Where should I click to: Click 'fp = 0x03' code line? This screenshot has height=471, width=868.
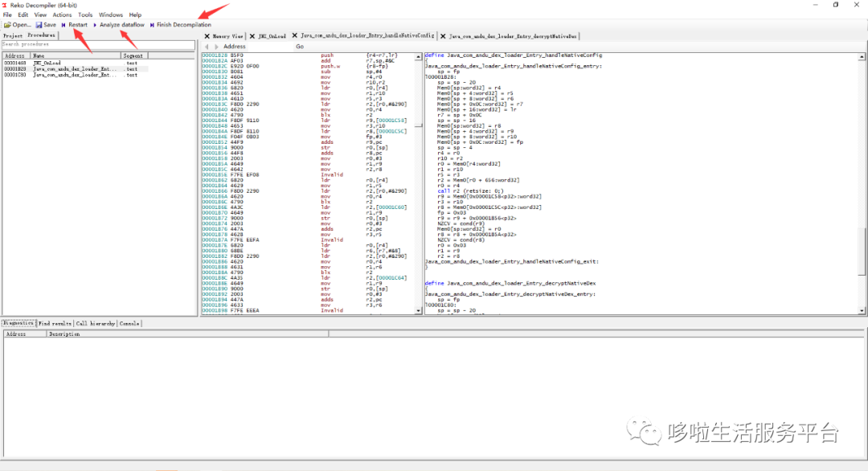coord(452,212)
